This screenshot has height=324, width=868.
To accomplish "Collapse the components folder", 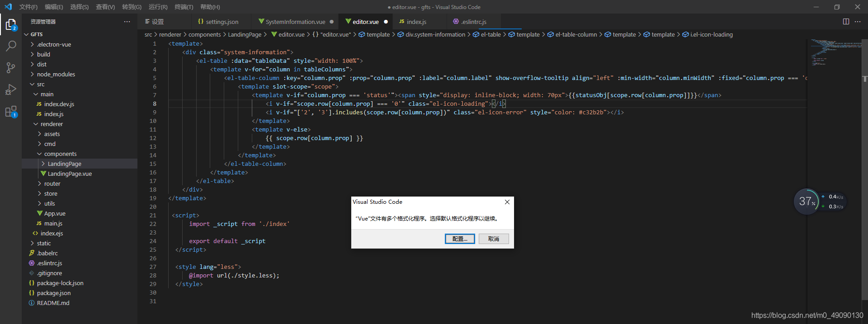I will (x=80, y=154).
